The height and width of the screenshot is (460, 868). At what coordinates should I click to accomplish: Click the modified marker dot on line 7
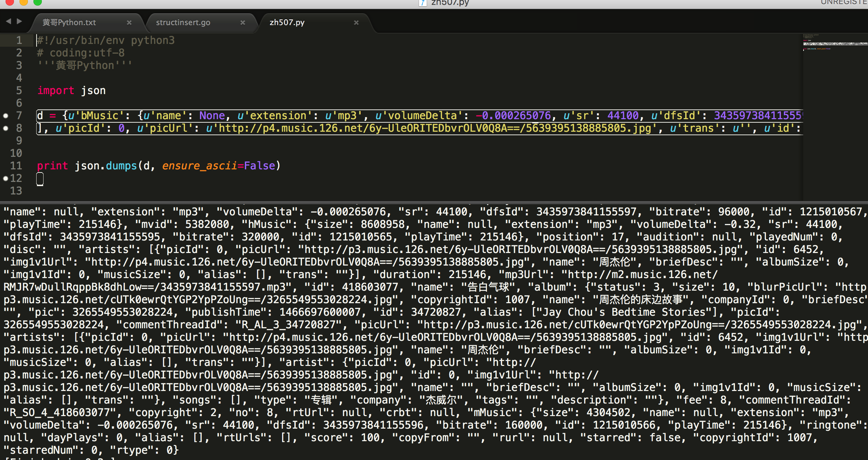(x=6, y=116)
